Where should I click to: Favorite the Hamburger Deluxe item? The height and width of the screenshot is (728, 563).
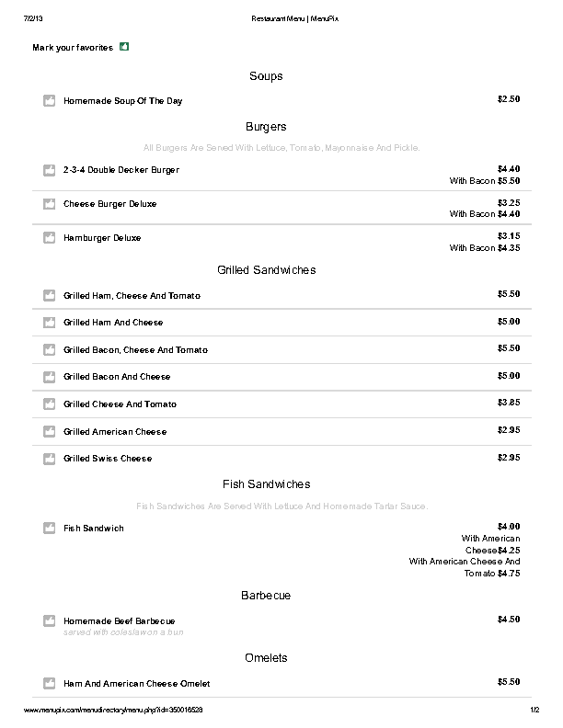(x=50, y=238)
